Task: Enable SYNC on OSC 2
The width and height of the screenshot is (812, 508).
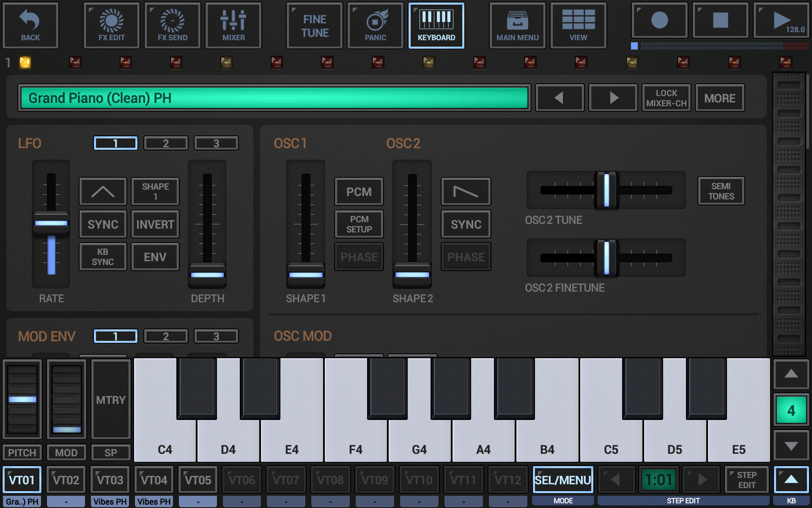Action: tap(466, 224)
